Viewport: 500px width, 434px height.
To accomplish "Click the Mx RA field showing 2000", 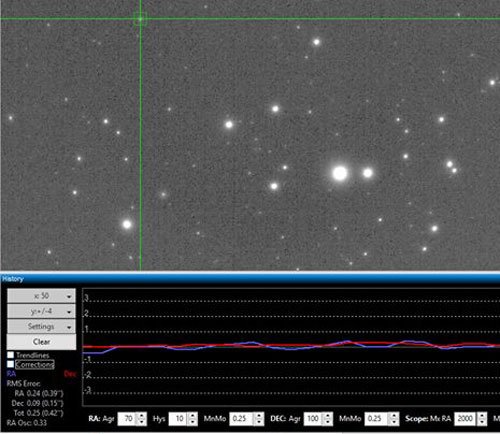I will [465, 419].
